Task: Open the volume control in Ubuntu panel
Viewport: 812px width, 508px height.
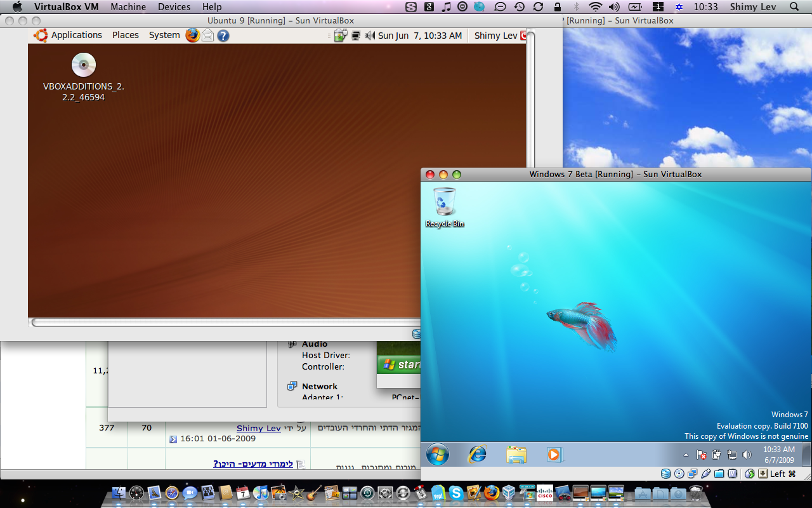Action: [x=370, y=36]
